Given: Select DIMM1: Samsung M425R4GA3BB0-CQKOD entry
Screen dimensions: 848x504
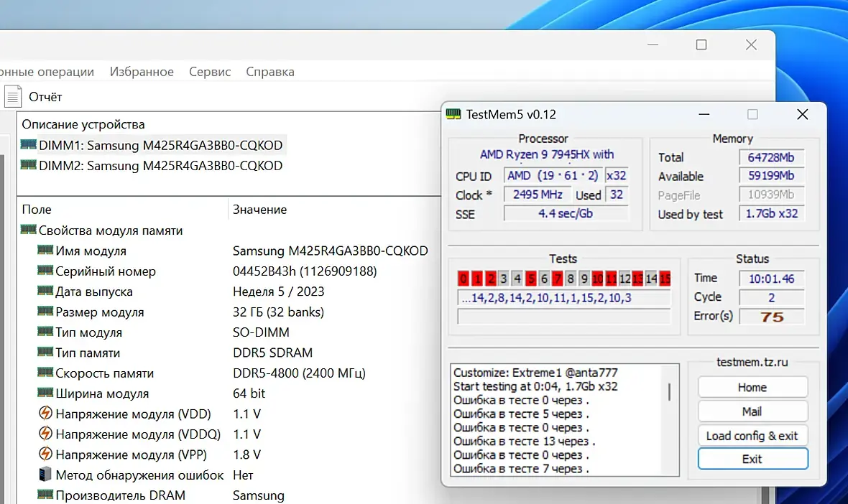Looking at the screenshot, I should pos(161,145).
